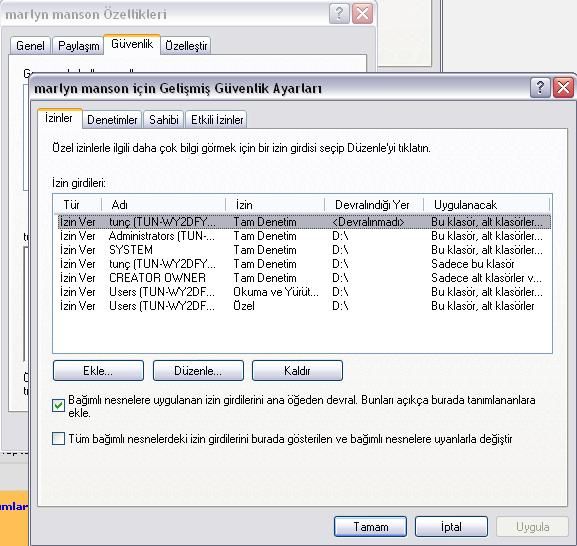This screenshot has width=577, height=546.
Task: Click help icon in Özellikleri window
Action: [339, 14]
